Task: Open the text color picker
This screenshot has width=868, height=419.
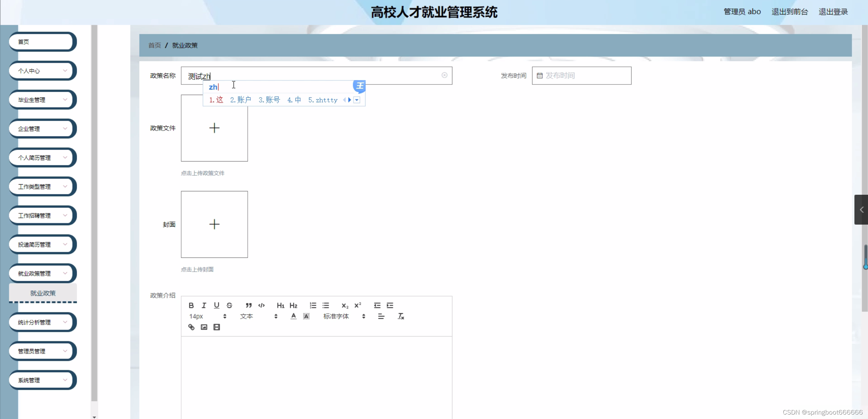Action: pos(294,316)
